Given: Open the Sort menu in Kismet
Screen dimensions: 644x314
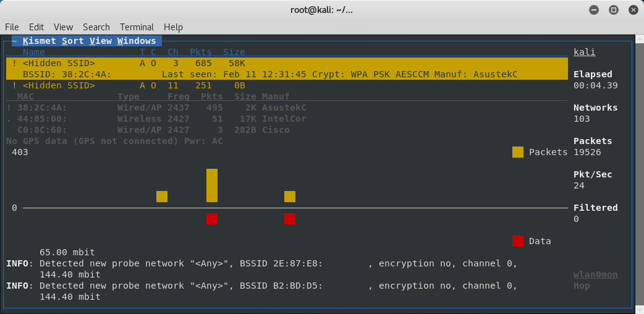Looking at the screenshot, I should coord(73,41).
